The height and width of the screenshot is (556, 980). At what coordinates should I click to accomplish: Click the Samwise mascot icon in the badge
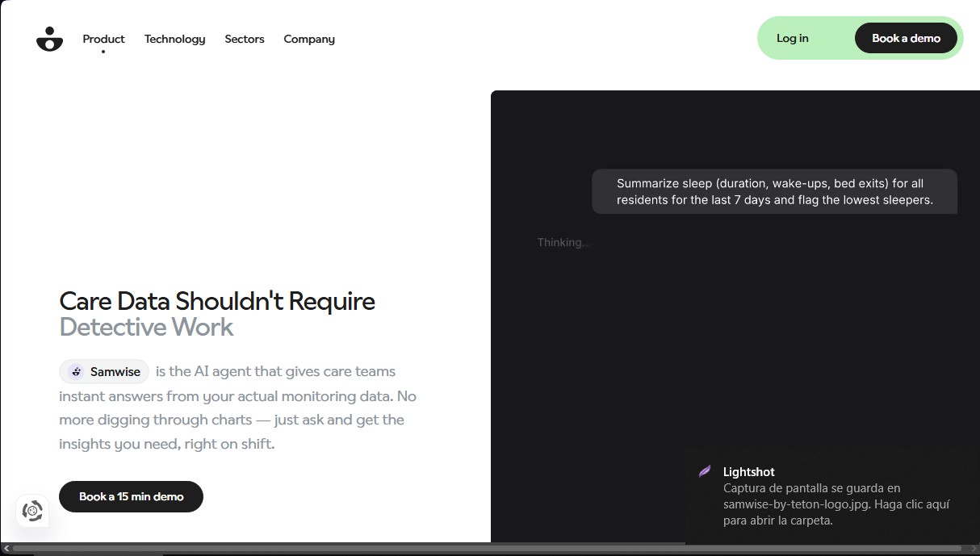coord(77,372)
